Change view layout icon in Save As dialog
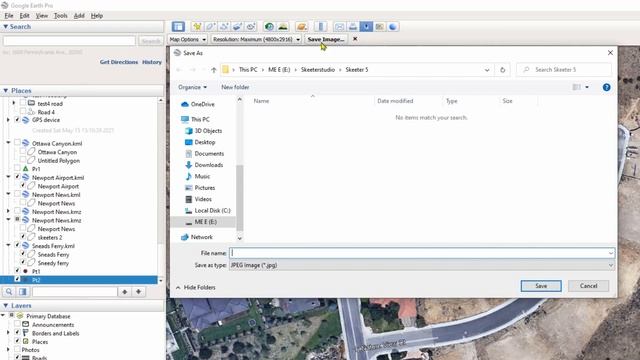Screen dimensions: 640x360 point(577,87)
